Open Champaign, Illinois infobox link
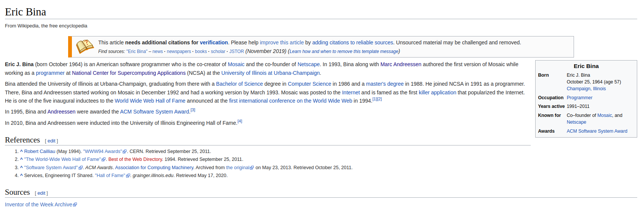The height and width of the screenshot is (212, 644). point(586,89)
